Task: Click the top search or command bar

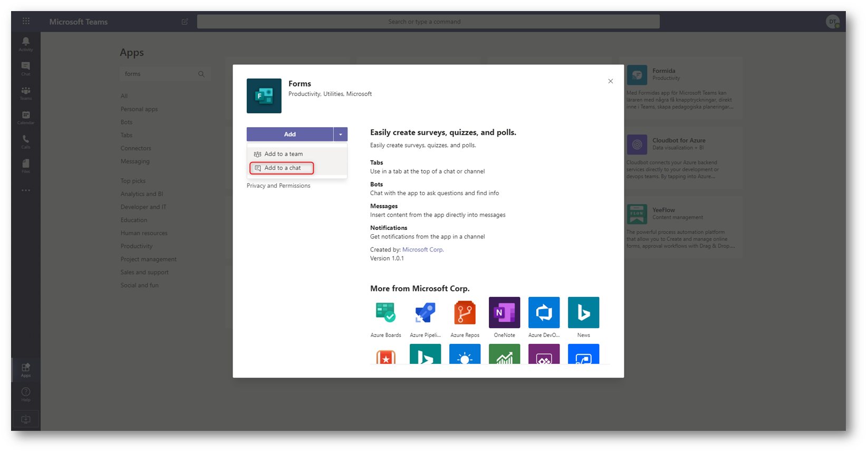Action: click(428, 22)
